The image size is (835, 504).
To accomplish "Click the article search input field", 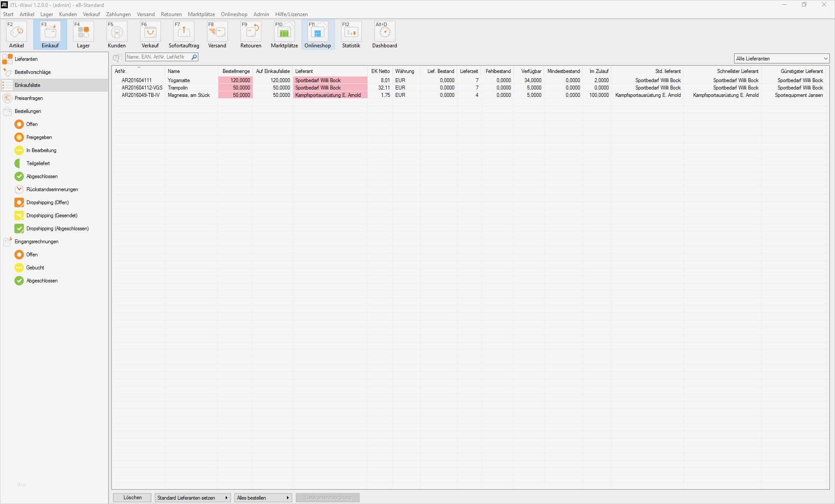I will [x=157, y=57].
